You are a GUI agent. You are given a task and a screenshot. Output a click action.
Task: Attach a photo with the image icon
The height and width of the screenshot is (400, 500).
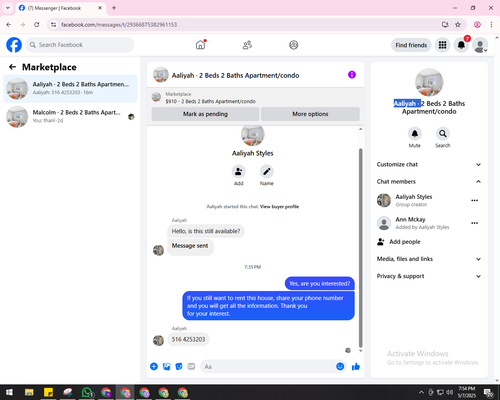pyautogui.click(x=166, y=367)
